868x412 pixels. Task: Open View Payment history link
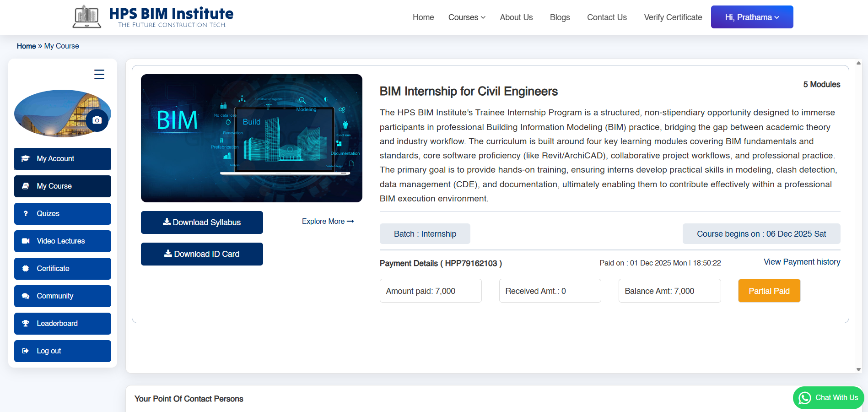(x=802, y=262)
